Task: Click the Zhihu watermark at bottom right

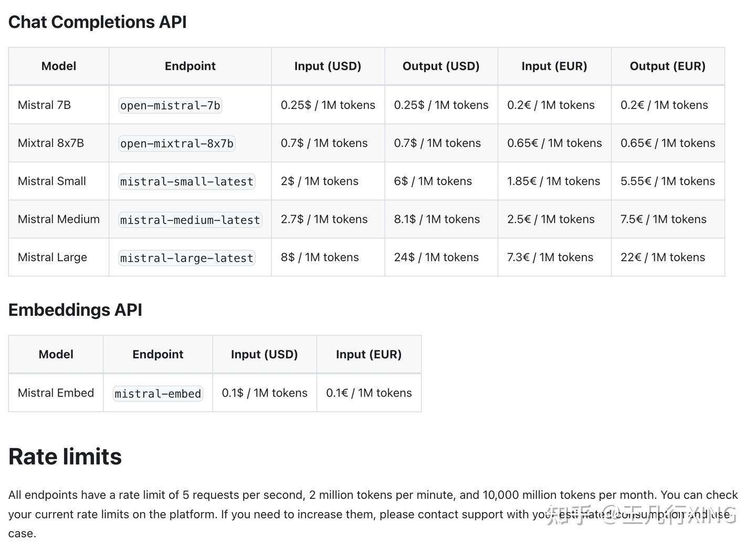Action: [641, 515]
